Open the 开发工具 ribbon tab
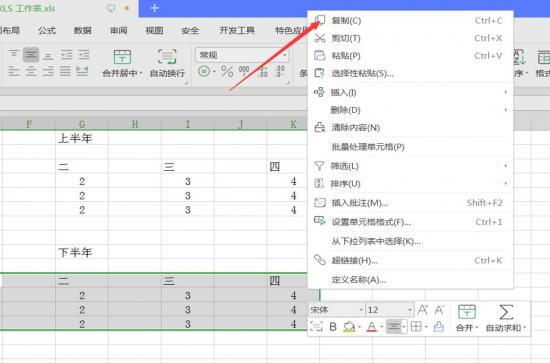The width and height of the screenshot is (550, 363). coord(237,31)
